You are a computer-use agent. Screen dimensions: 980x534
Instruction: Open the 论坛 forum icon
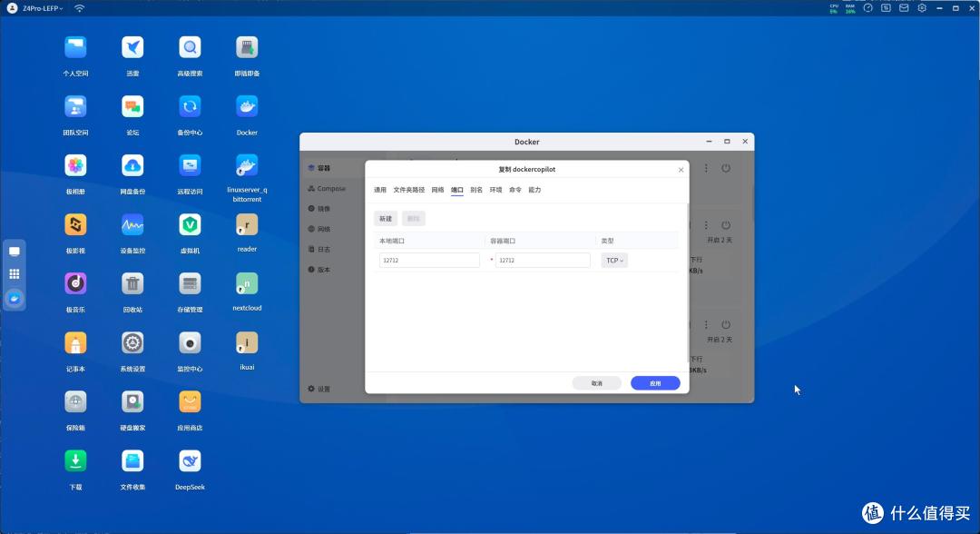point(132,106)
